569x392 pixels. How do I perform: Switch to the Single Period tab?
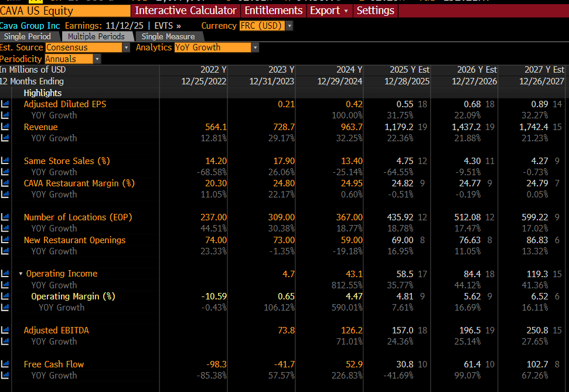click(28, 36)
